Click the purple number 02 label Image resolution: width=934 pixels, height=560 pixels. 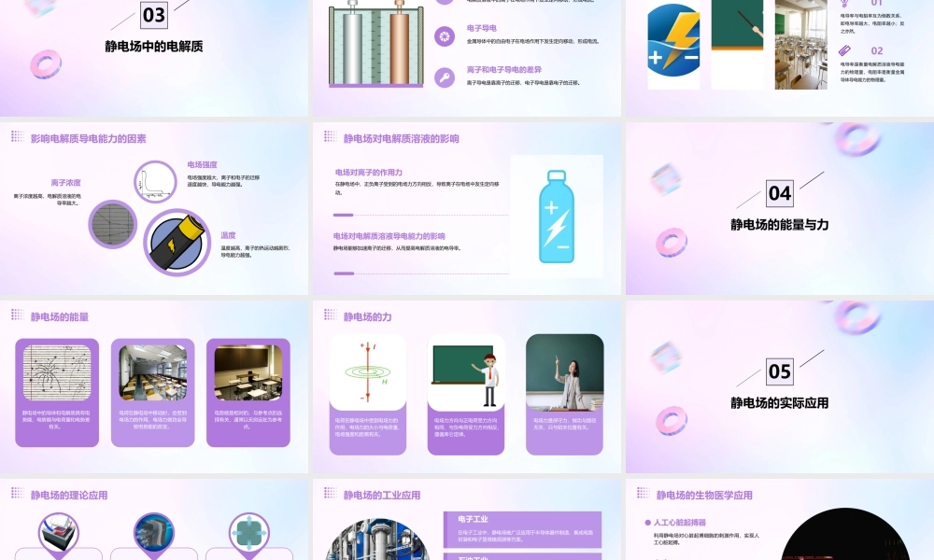[x=877, y=51]
